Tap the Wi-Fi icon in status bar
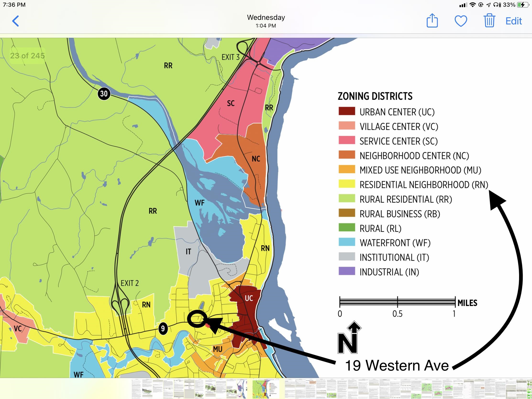The height and width of the screenshot is (399, 532). click(x=473, y=5)
